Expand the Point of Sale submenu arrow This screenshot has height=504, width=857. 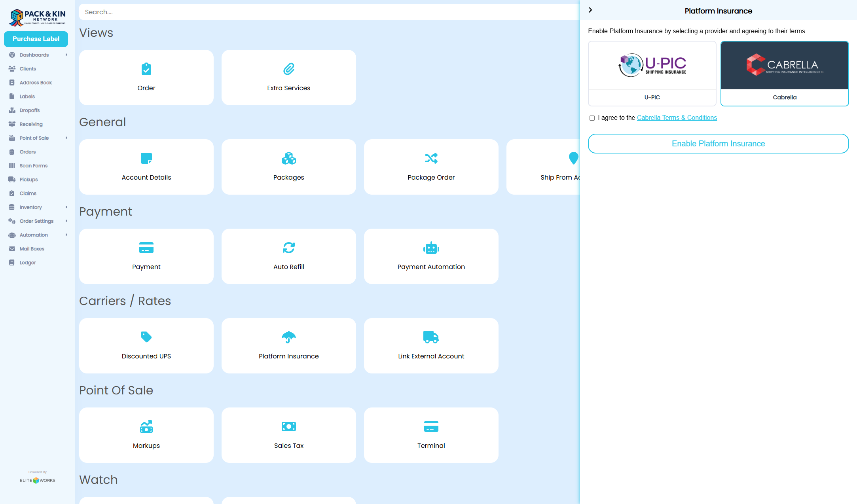click(x=66, y=138)
